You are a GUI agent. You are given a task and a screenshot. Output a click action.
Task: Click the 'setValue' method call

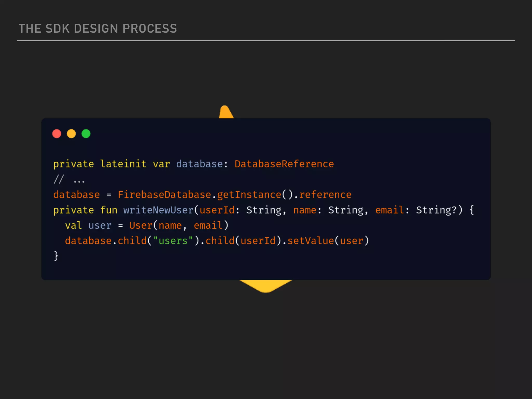pos(311,241)
